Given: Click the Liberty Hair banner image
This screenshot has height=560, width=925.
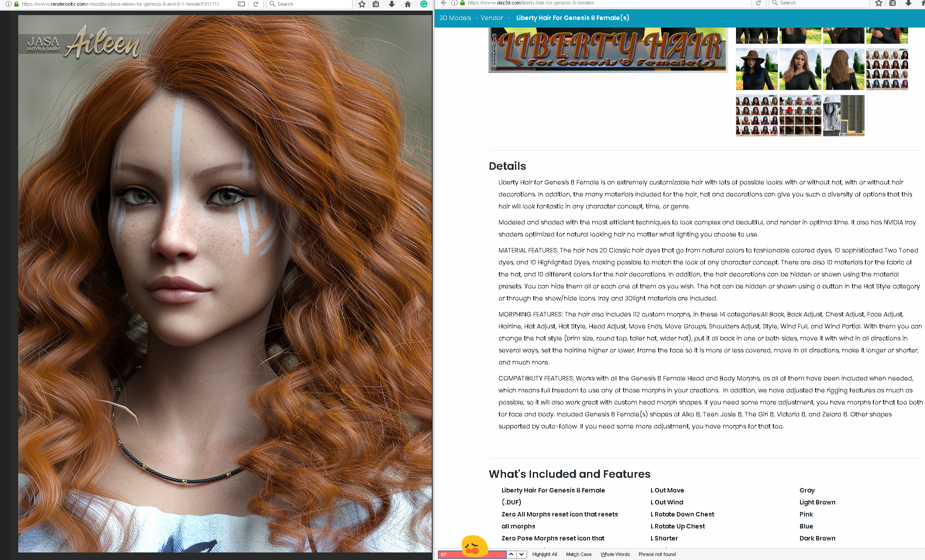Looking at the screenshot, I should coord(607,50).
